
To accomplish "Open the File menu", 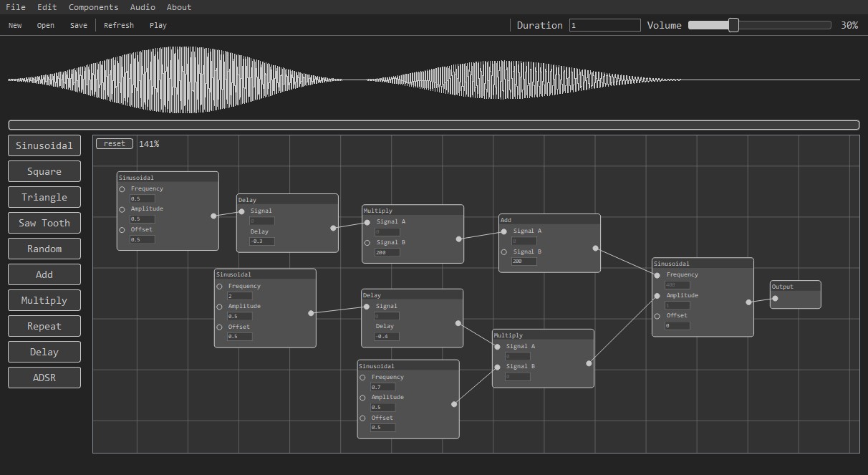I will pyautogui.click(x=15, y=7).
